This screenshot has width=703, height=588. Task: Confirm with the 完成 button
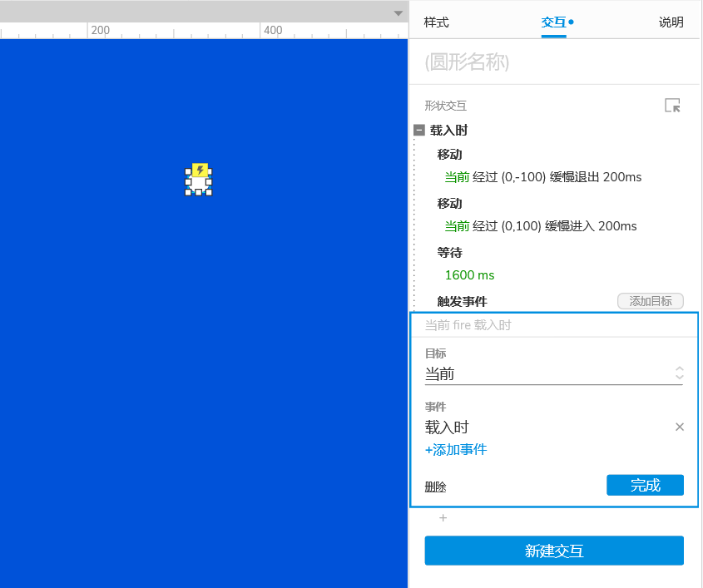pyautogui.click(x=645, y=485)
